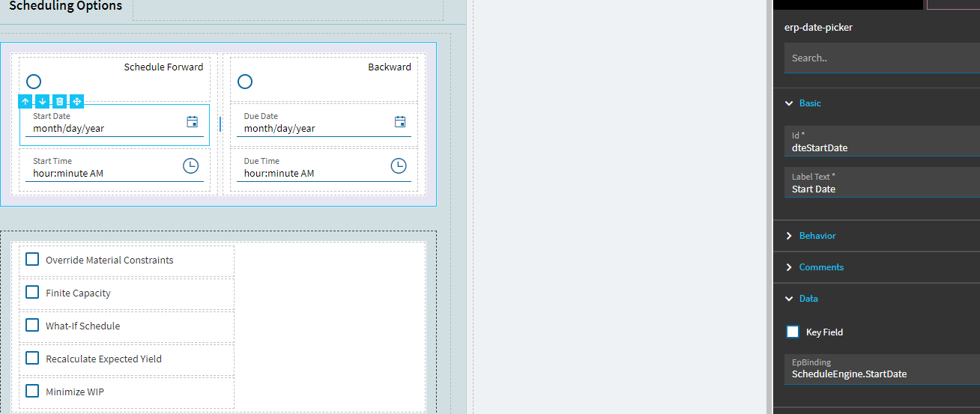980x414 pixels.
Task: Collapse the Data section
Action: (789, 299)
